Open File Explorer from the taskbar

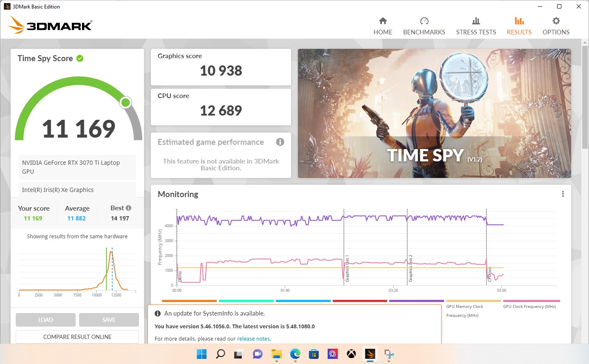point(277,354)
